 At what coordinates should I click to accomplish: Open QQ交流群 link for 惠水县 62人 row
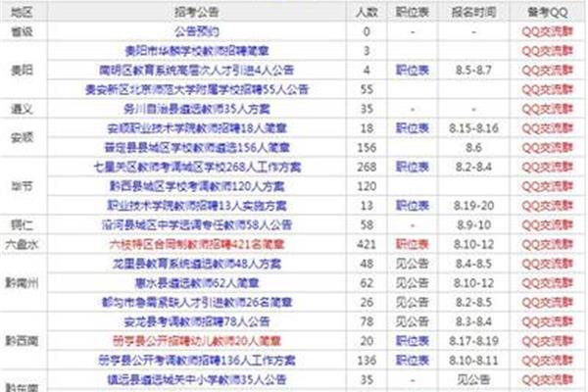(x=548, y=283)
